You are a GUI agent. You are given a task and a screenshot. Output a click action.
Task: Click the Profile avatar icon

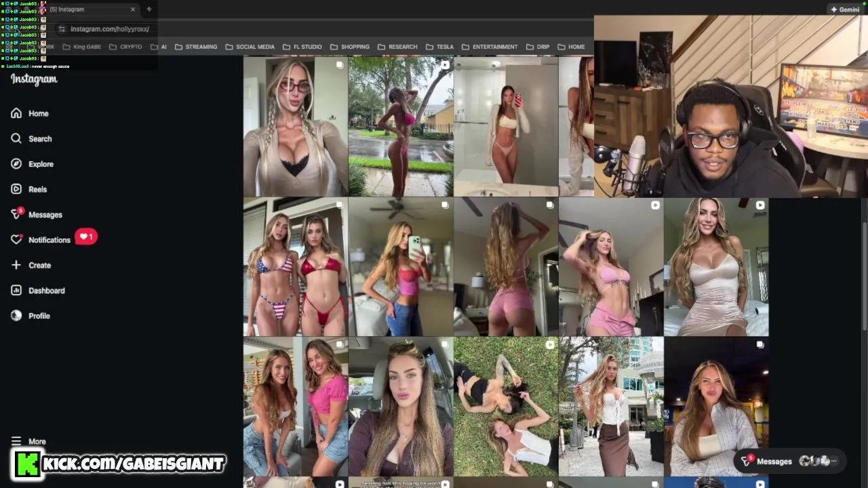click(16, 316)
